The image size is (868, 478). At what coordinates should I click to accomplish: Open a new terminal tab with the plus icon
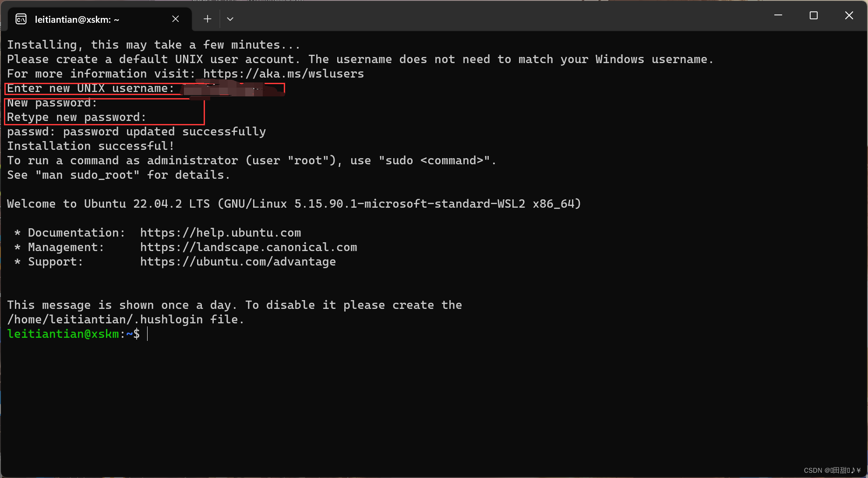point(207,19)
